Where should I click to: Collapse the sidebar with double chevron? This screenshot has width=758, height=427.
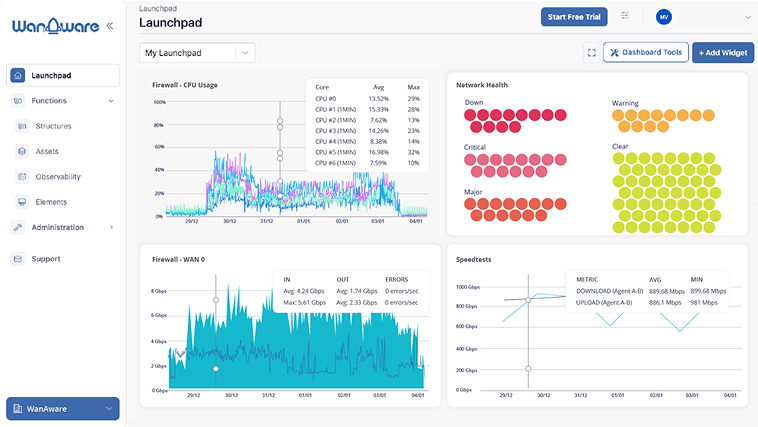point(110,26)
